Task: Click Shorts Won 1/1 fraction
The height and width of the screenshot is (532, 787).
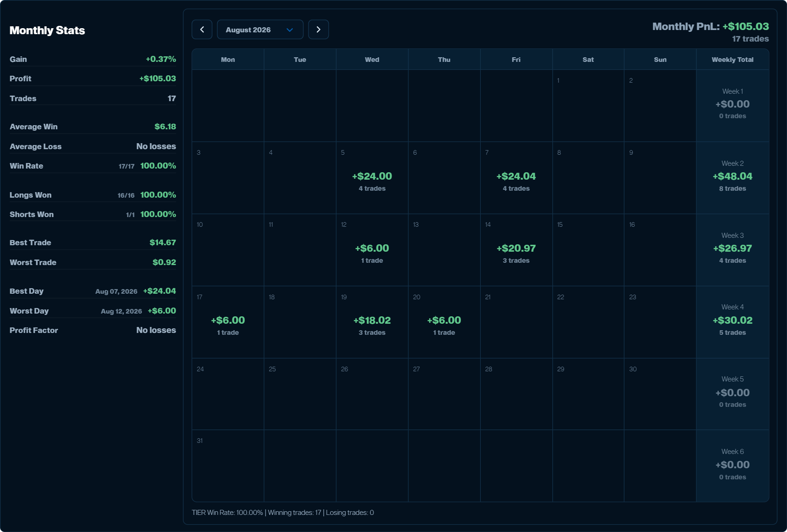Action: [x=130, y=215]
